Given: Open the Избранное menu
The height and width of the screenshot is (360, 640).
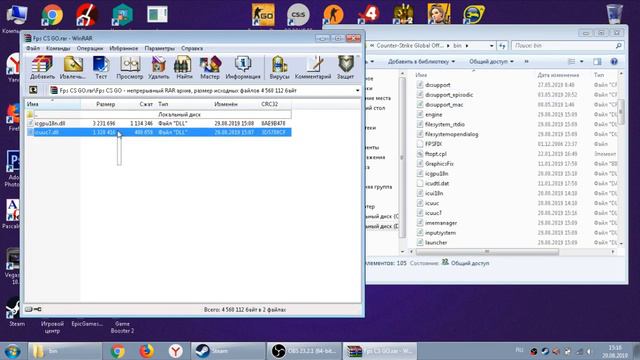Looking at the screenshot, I should pyautogui.click(x=123, y=48).
